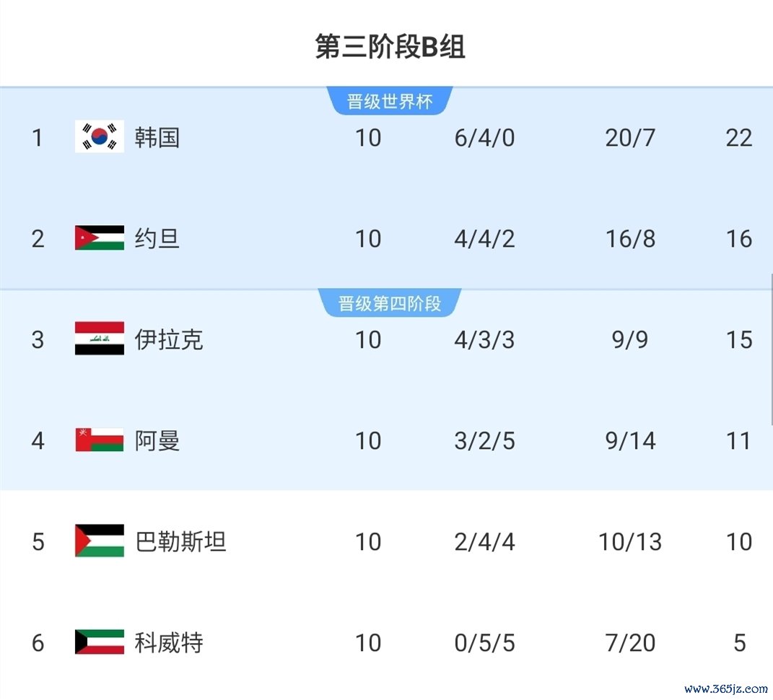
Task: Click the www.365jz.com watermark link
Action: click(725, 688)
